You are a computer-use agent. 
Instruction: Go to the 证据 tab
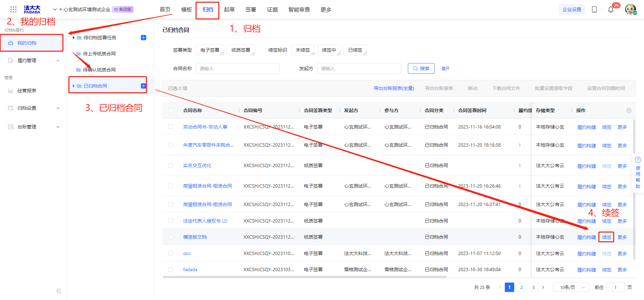click(272, 10)
